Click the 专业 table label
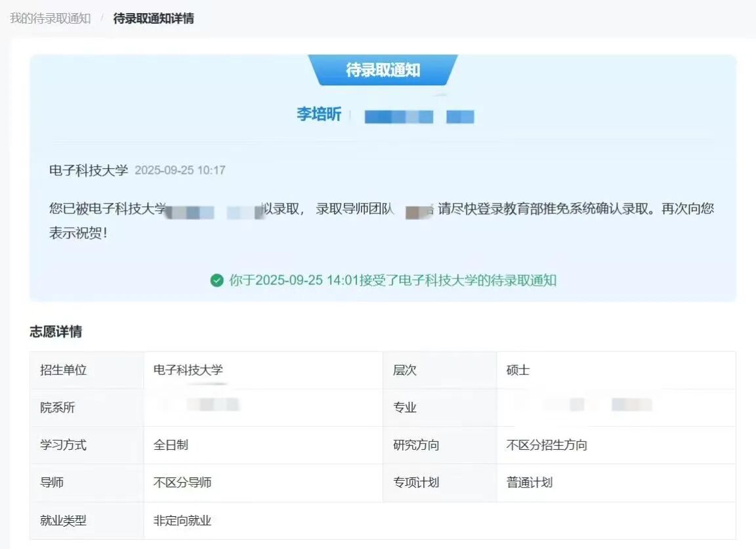Viewport: 756px width, 549px height. coord(404,408)
